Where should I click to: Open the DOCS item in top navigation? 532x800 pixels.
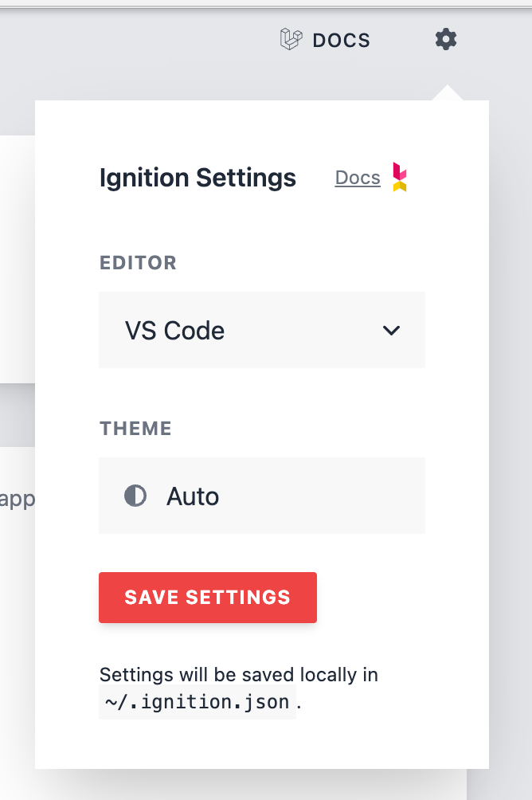(326, 40)
